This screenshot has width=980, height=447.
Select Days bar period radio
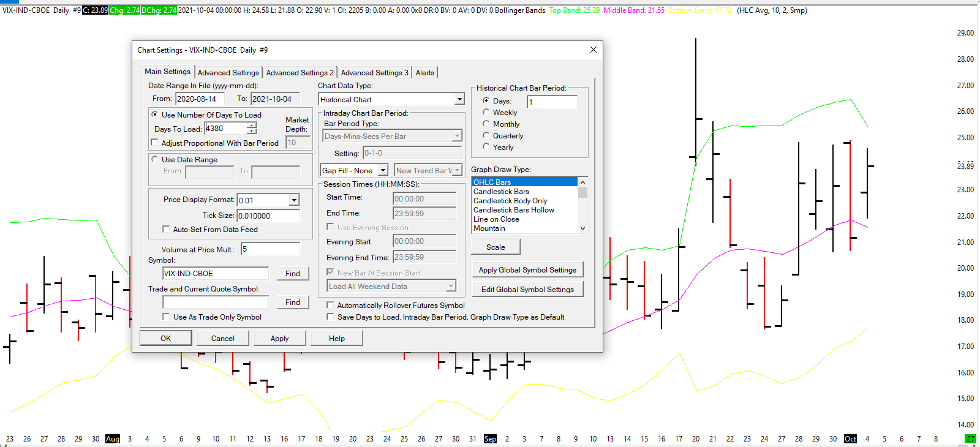486,100
